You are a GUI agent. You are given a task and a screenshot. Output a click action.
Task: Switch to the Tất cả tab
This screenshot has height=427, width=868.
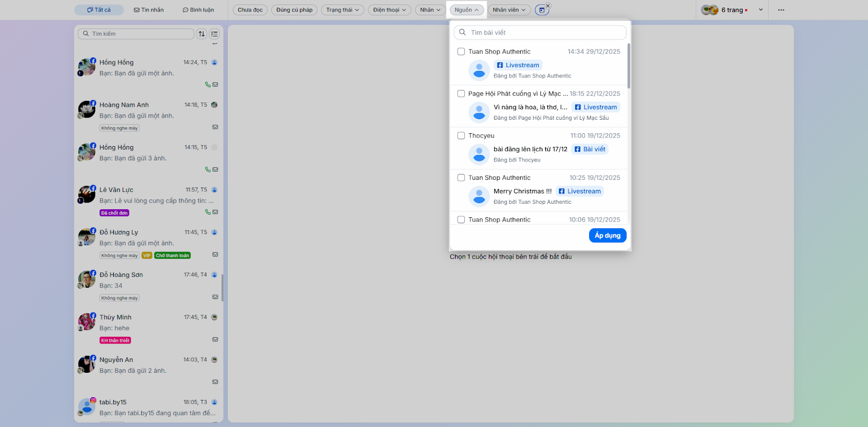pyautogui.click(x=99, y=10)
